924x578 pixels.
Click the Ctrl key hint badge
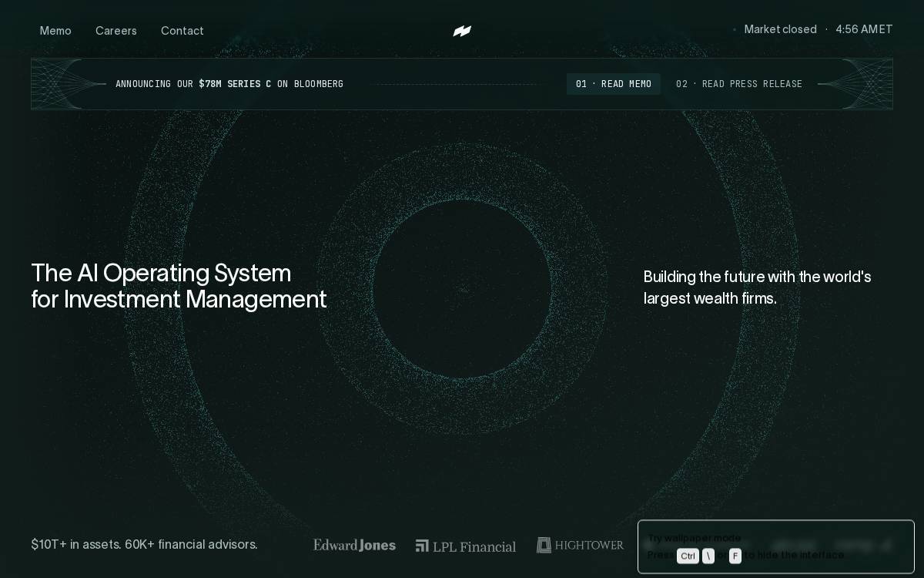[x=688, y=556]
